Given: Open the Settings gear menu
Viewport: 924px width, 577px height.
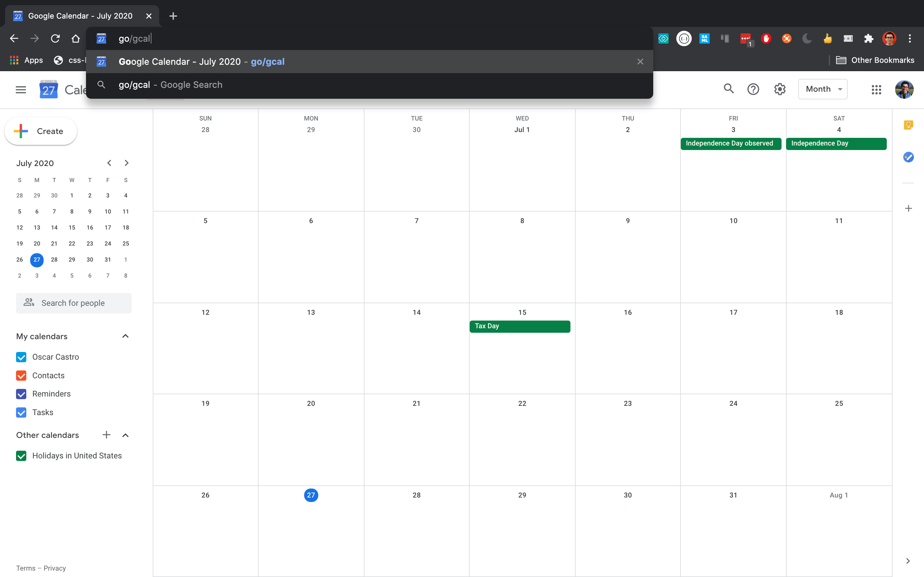Looking at the screenshot, I should [779, 89].
